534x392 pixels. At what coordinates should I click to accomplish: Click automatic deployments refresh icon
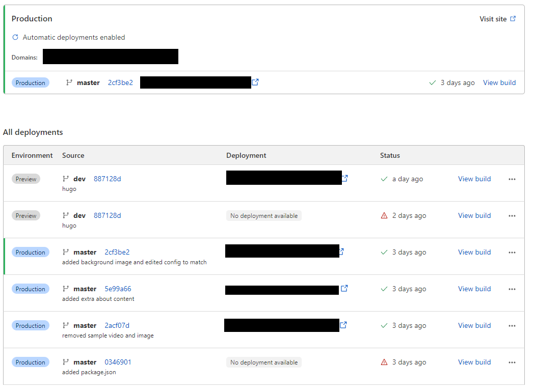click(x=15, y=37)
